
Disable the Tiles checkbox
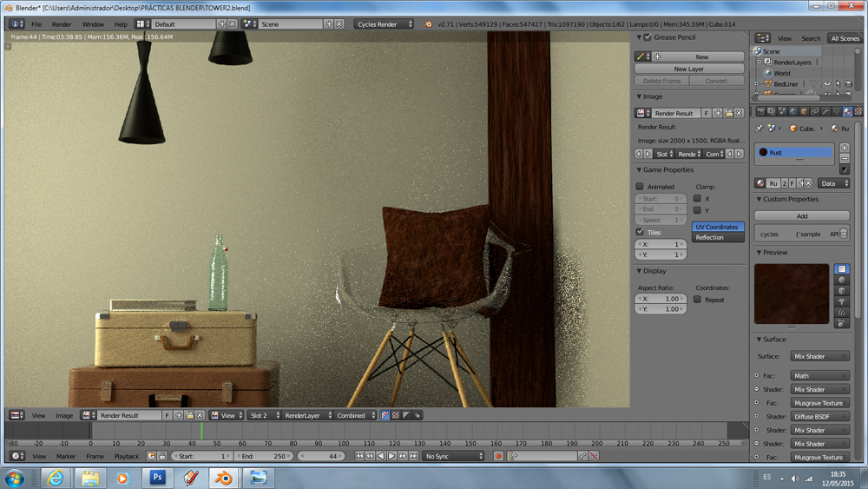tap(640, 232)
